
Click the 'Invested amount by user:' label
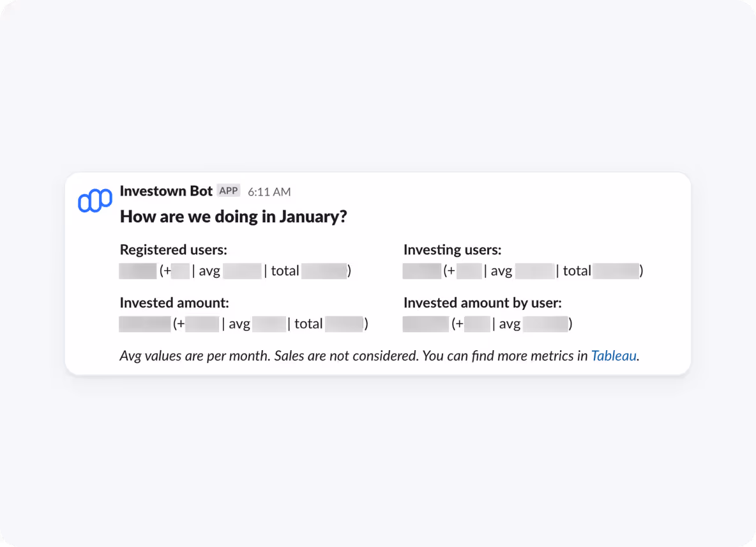pos(482,303)
